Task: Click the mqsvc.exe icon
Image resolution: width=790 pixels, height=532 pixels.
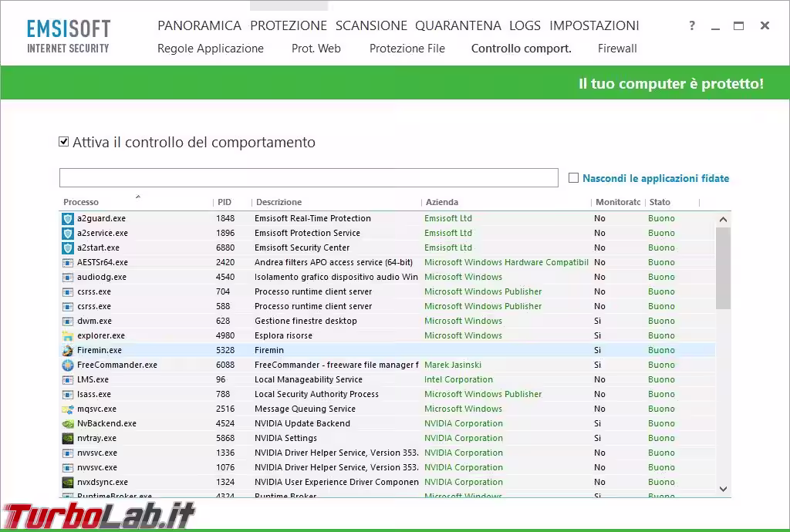Action: [x=68, y=409]
